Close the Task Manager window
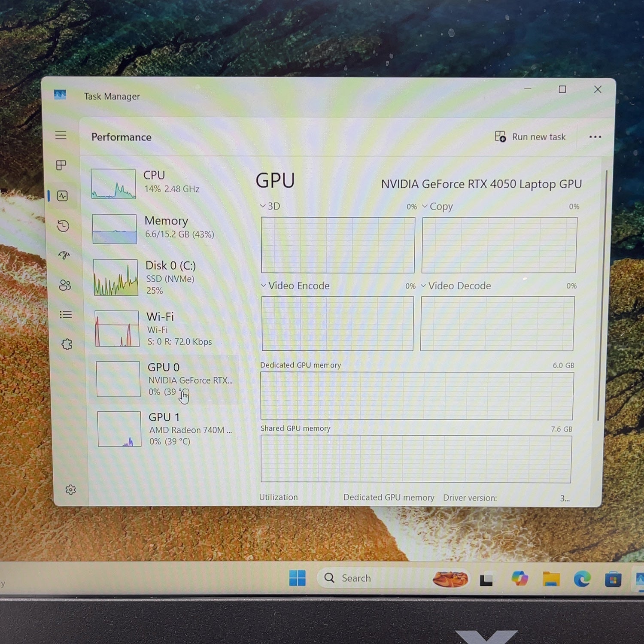 pyautogui.click(x=598, y=89)
